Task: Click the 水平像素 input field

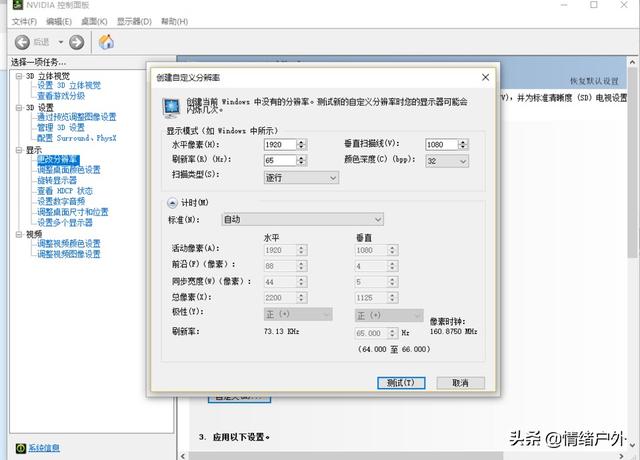Action: pos(280,144)
